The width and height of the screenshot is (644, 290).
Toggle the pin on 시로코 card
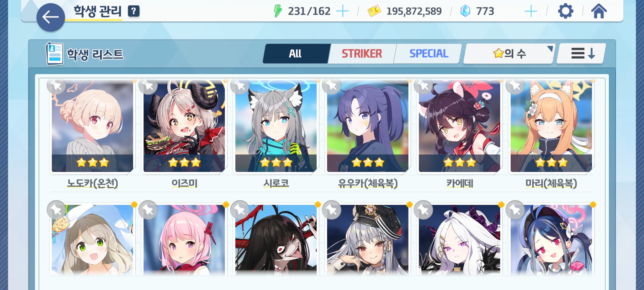[240, 86]
